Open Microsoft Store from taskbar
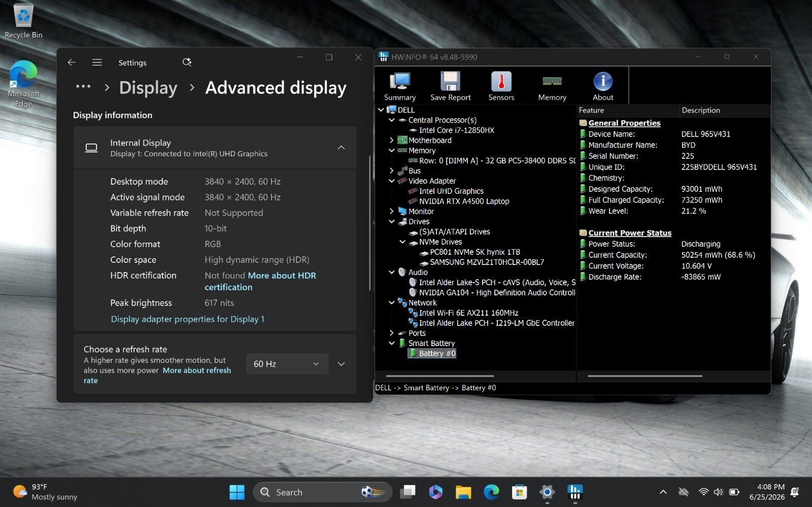Image resolution: width=812 pixels, height=507 pixels. (519, 492)
